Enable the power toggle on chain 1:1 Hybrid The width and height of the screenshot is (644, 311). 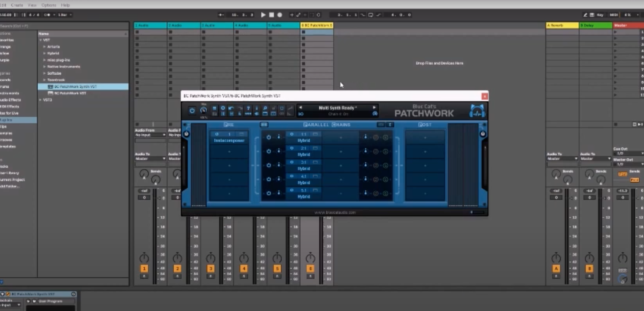point(269,137)
